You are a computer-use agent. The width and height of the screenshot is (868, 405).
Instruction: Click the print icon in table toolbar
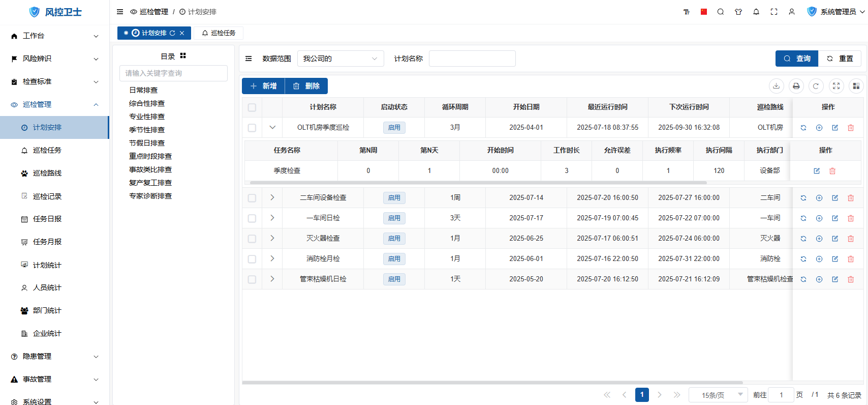click(x=796, y=86)
